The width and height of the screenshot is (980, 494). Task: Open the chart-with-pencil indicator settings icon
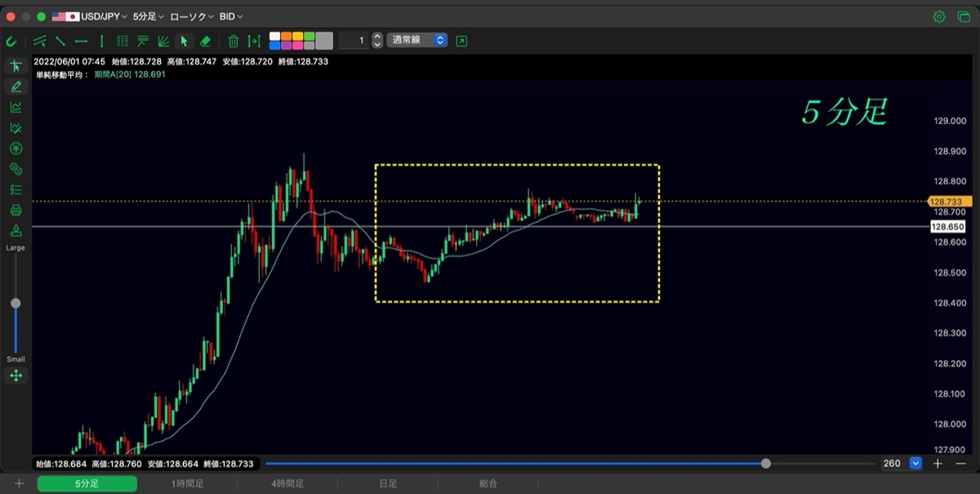point(16,127)
